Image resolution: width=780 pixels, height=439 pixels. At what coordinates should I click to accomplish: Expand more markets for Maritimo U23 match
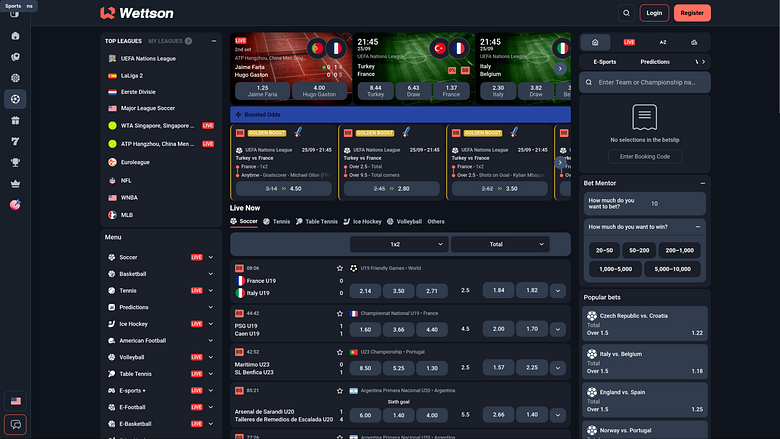pos(558,368)
